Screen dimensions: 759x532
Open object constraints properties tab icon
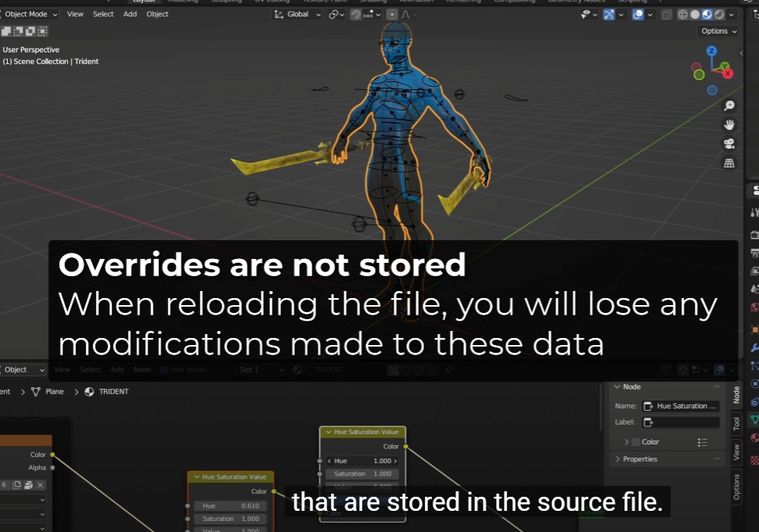754,402
